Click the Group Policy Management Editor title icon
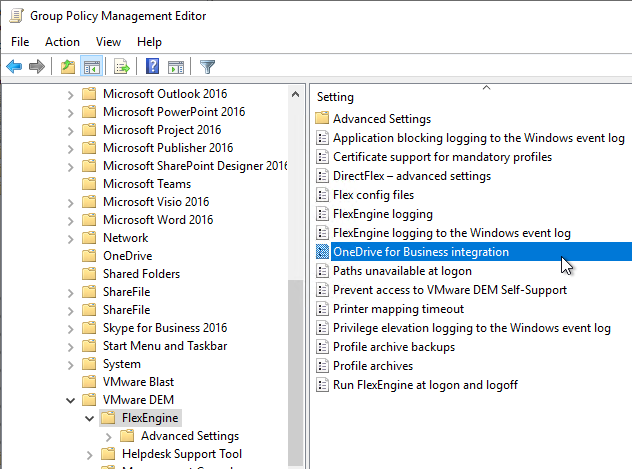This screenshot has width=632, height=469. [x=17, y=15]
